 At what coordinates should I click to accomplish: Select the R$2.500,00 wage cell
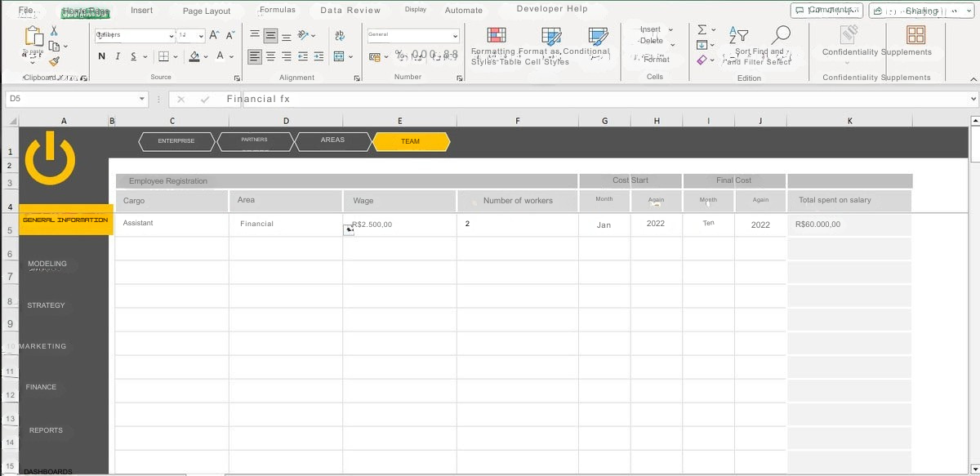coord(399,225)
